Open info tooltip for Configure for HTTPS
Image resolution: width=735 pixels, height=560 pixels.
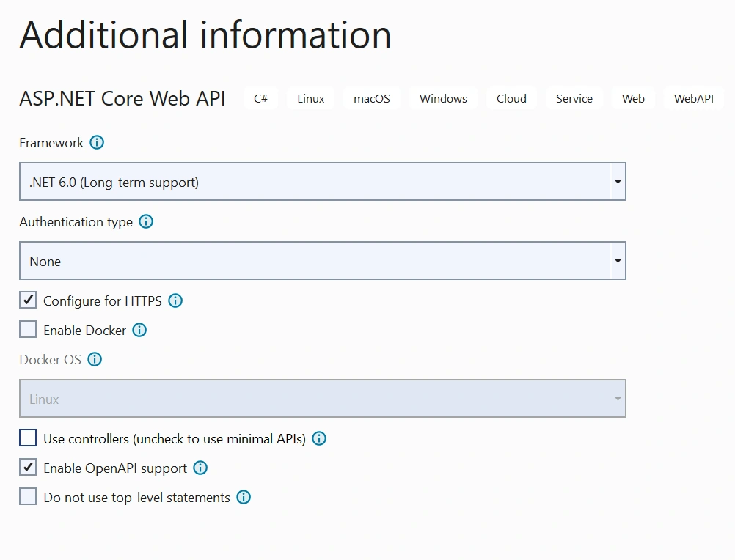175,301
